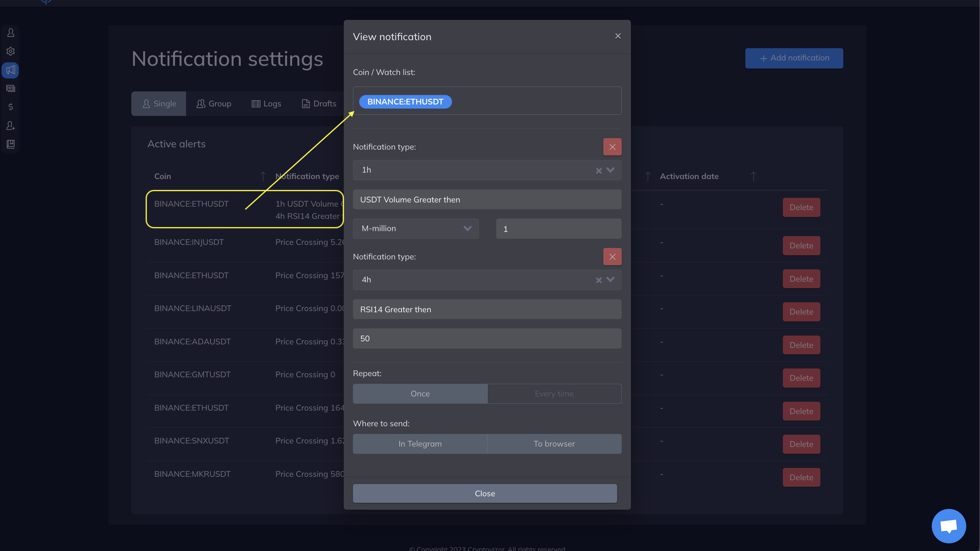Switch to the Group tab
The width and height of the screenshot is (980, 551).
(x=214, y=104)
